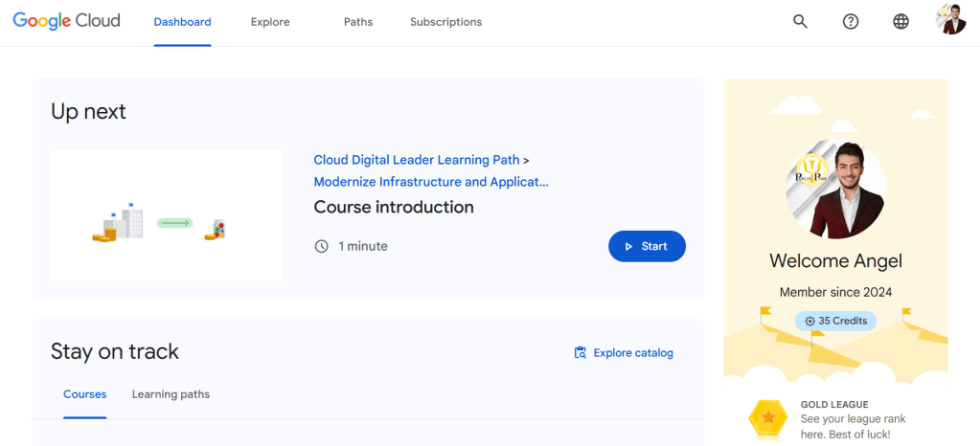The image size is (980, 446).
Task: Open the Dashboard tab
Action: pos(182,22)
